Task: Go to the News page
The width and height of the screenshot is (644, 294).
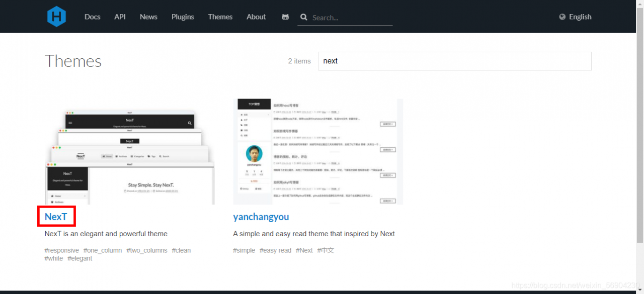Action: click(148, 17)
